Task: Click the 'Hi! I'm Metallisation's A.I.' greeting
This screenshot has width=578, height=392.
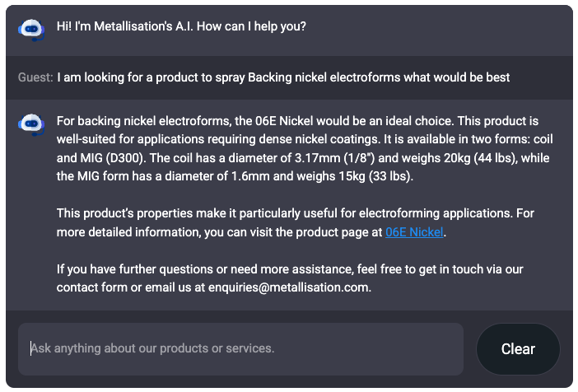Action: [124, 26]
